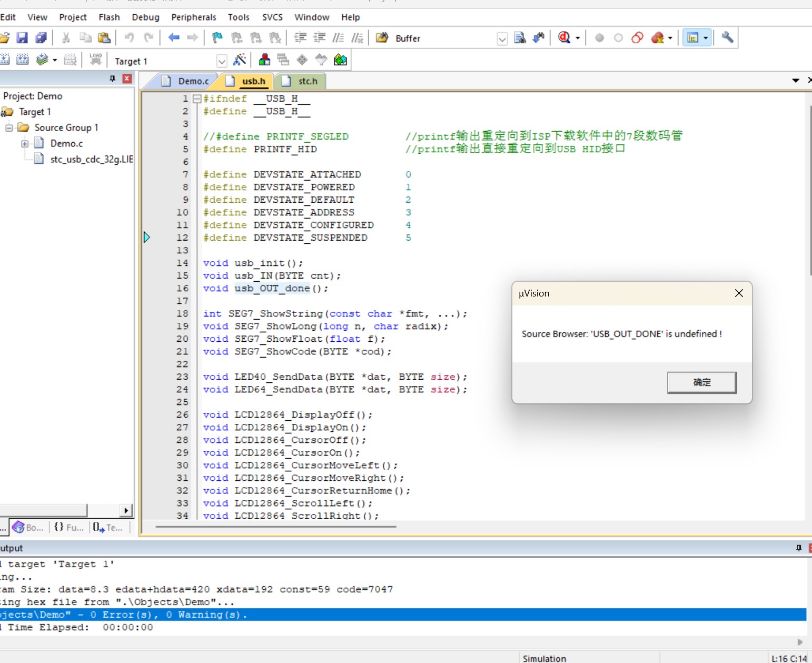Click the Redo arrow icon
Screen dimensions: 812x663
click(148, 37)
